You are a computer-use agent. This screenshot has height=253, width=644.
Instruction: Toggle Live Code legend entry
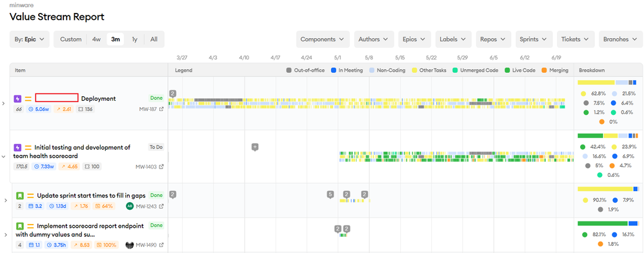click(520, 70)
